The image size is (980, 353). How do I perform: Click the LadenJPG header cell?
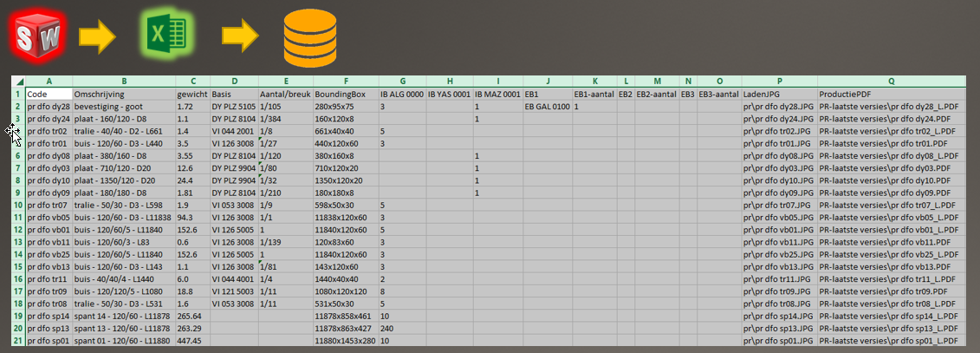click(x=779, y=94)
